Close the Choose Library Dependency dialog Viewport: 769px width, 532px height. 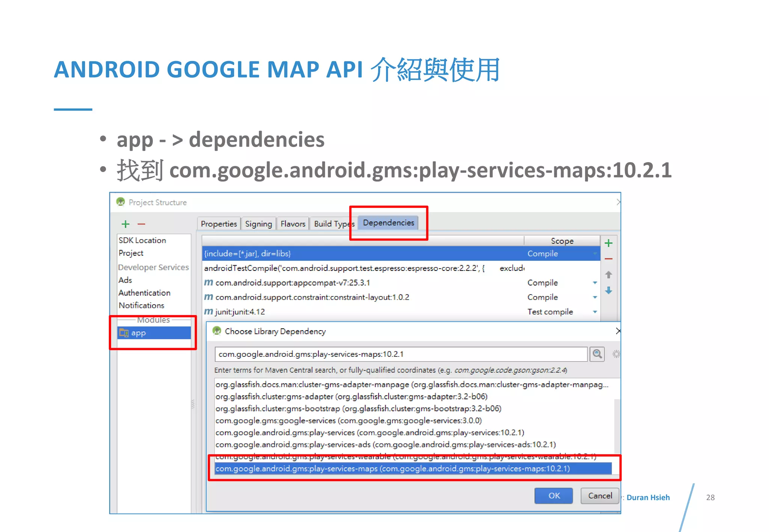click(618, 331)
